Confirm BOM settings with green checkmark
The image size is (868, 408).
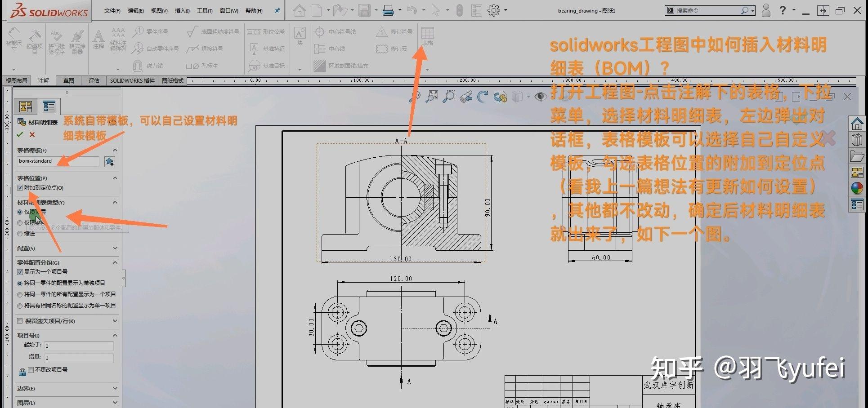[20, 134]
